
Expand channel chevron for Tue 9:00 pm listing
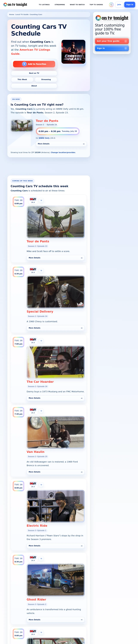pyautogui.click(x=41, y=632)
